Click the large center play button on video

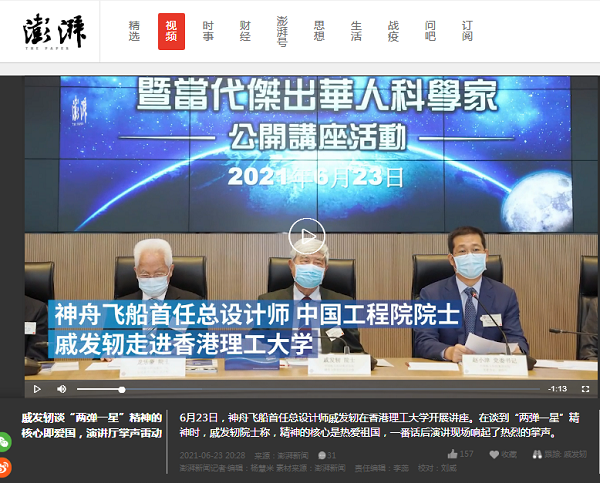click(x=307, y=236)
